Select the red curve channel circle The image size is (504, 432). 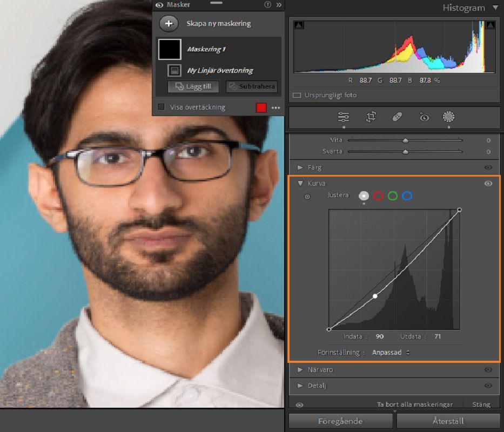pos(378,195)
